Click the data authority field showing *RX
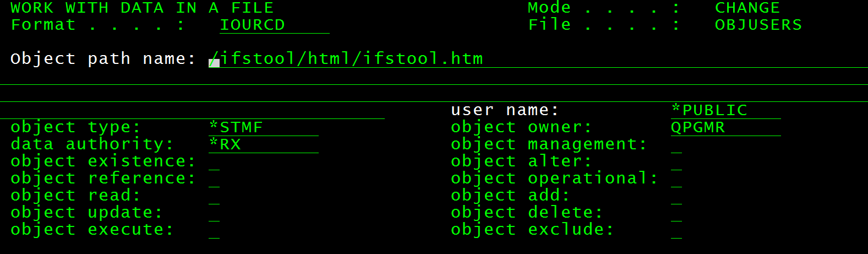Screen dimensions: 868x254 coord(263,144)
